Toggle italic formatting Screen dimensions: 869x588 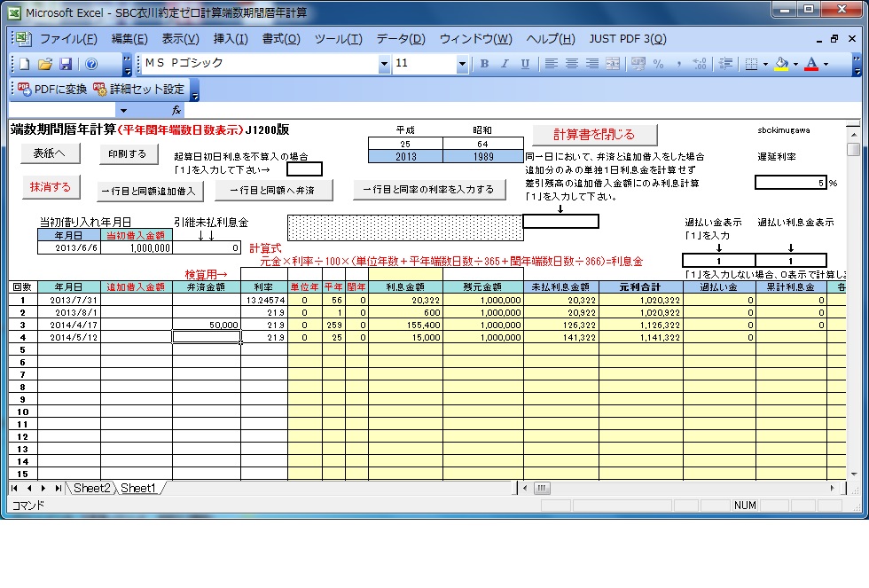[505, 64]
